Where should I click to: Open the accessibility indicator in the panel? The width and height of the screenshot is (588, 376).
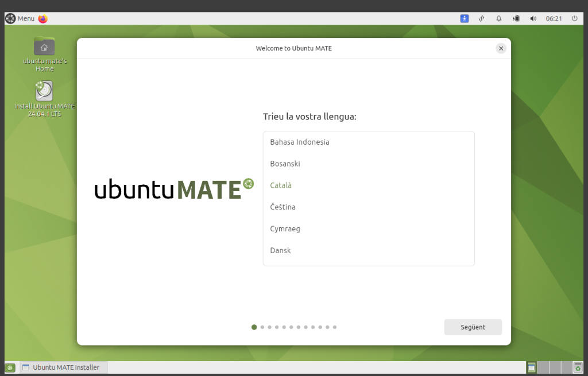tap(465, 18)
